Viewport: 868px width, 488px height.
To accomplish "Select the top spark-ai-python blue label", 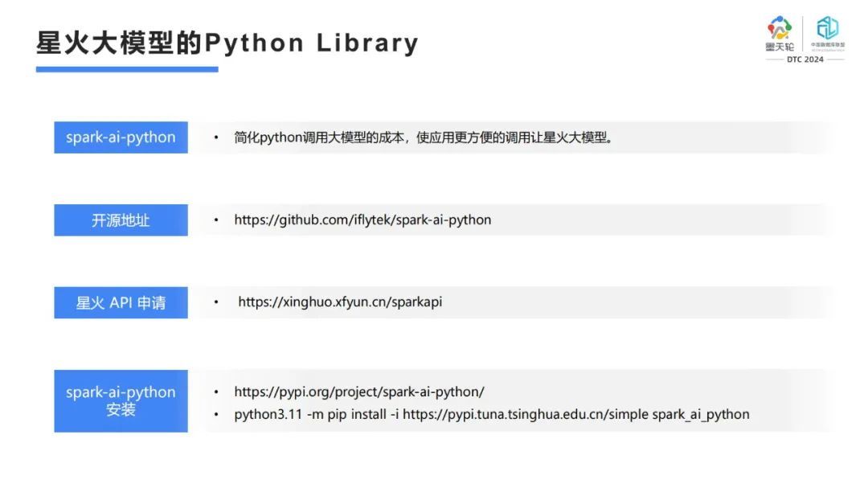I will point(121,137).
